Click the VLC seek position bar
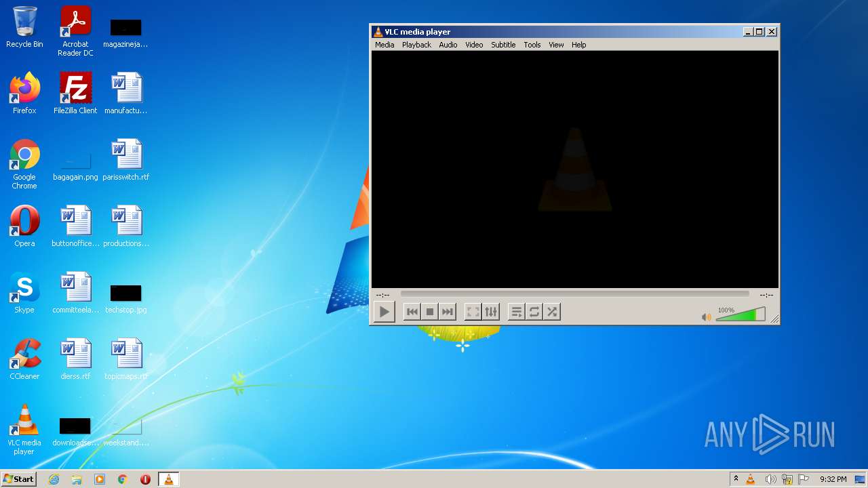The image size is (868, 488). [574, 294]
